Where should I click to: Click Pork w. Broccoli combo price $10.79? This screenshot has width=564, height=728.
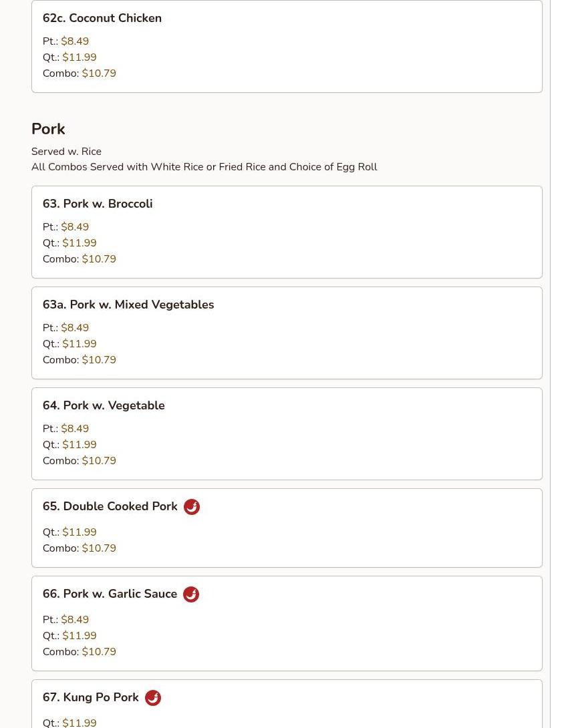pyautogui.click(x=99, y=259)
